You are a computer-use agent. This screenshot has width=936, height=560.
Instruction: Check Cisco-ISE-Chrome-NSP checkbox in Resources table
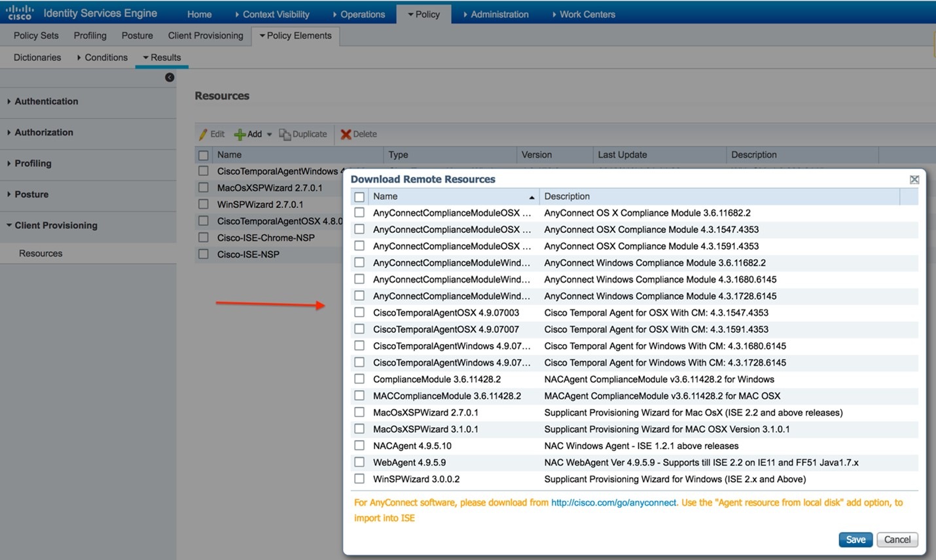pyautogui.click(x=204, y=237)
